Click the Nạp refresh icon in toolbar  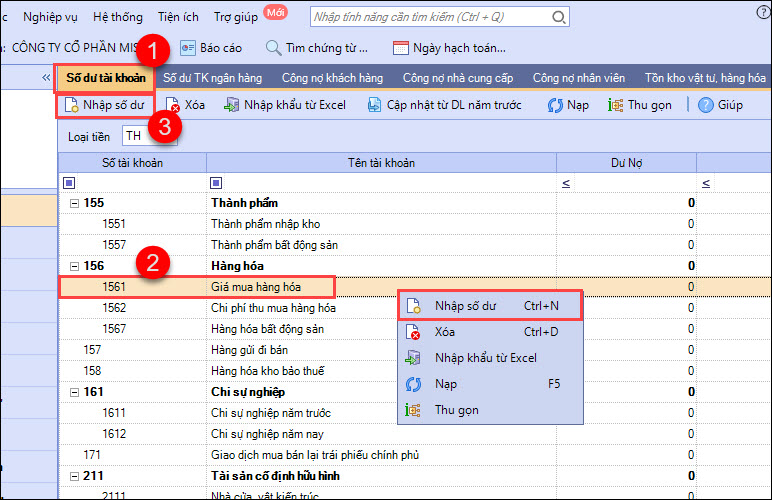pyautogui.click(x=555, y=105)
